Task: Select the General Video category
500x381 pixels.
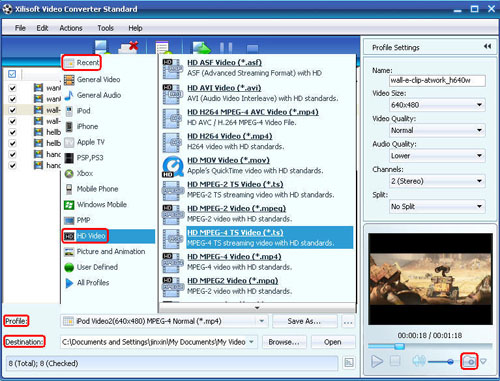Action: point(92,79)
